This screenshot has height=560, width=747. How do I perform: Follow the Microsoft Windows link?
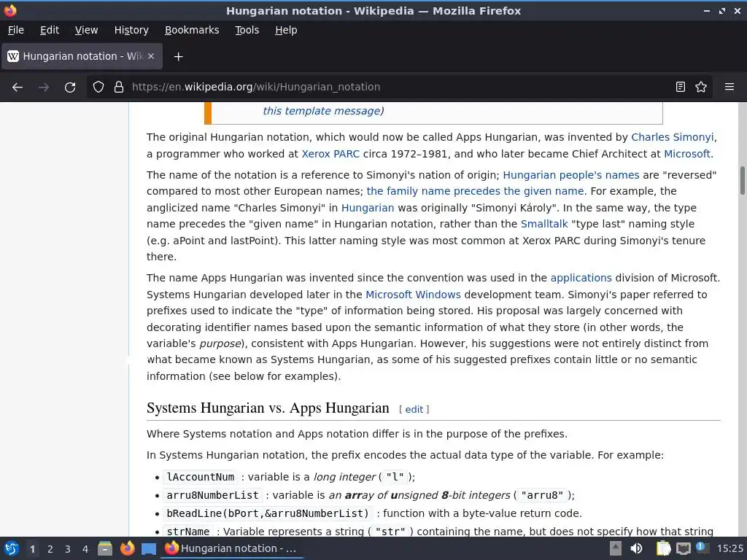pos(413,295)
